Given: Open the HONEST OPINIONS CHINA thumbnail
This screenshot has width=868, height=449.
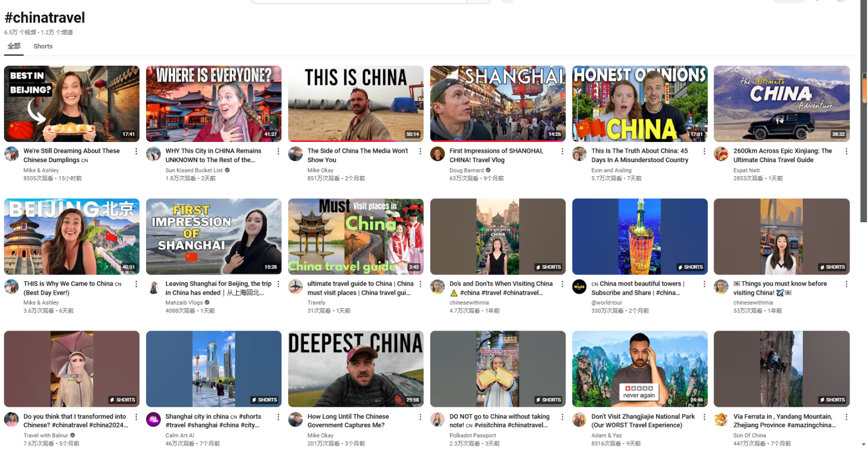Looking at the screenshot, I should tap(640, 104).
